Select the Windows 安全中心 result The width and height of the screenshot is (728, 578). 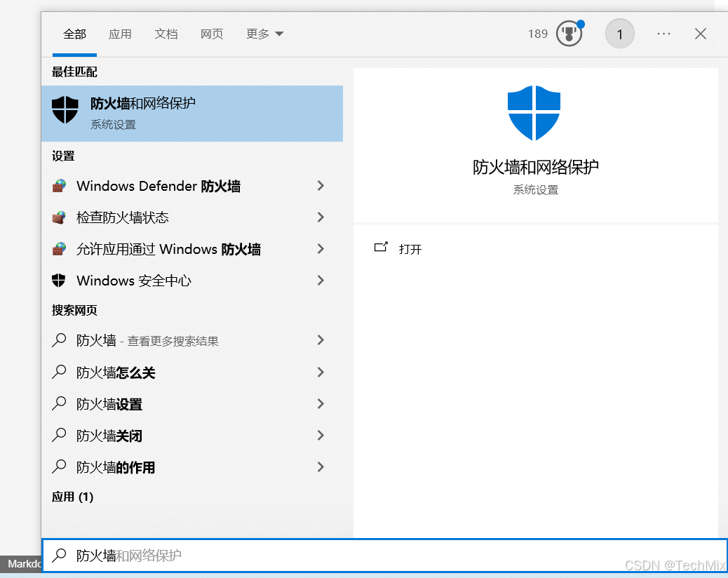pos(192,281)
